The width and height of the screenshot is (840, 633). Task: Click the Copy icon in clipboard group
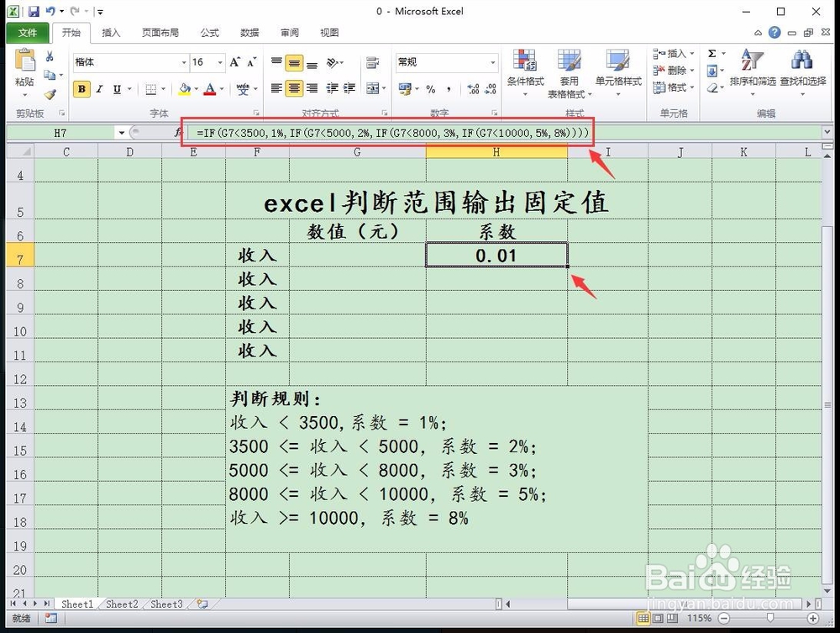point(50,75)
